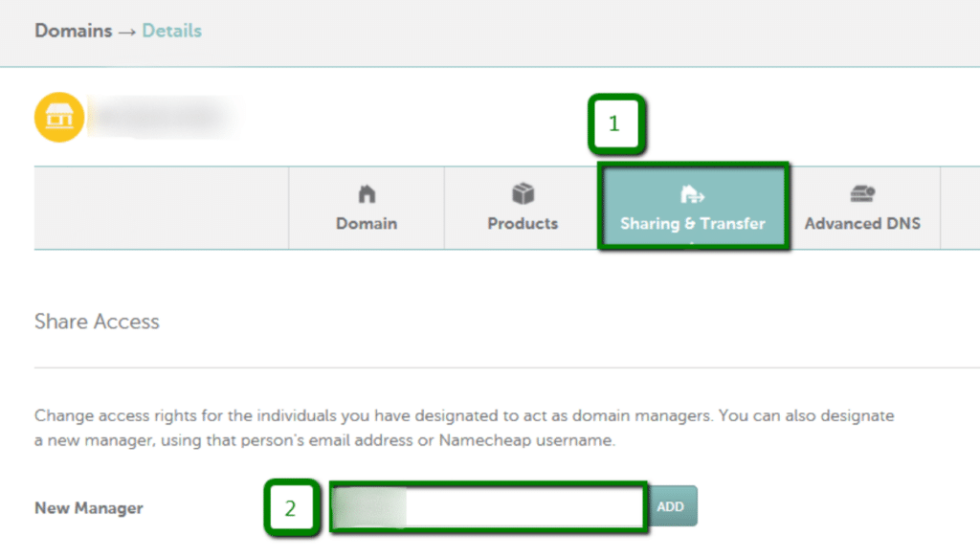Click the Details breadcrumb entry
Screen dimensions: 980x558
tap(171, 31)
